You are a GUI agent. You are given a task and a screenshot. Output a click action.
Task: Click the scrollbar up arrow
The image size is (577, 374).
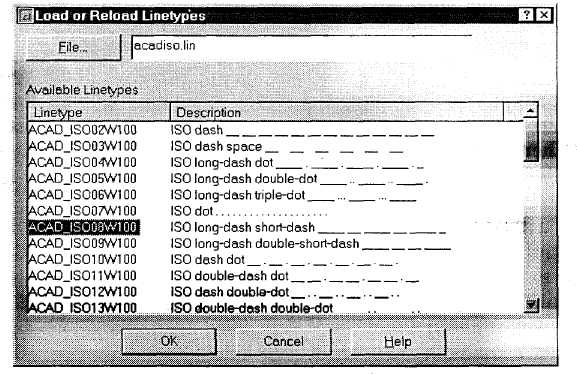pos(531,111)
